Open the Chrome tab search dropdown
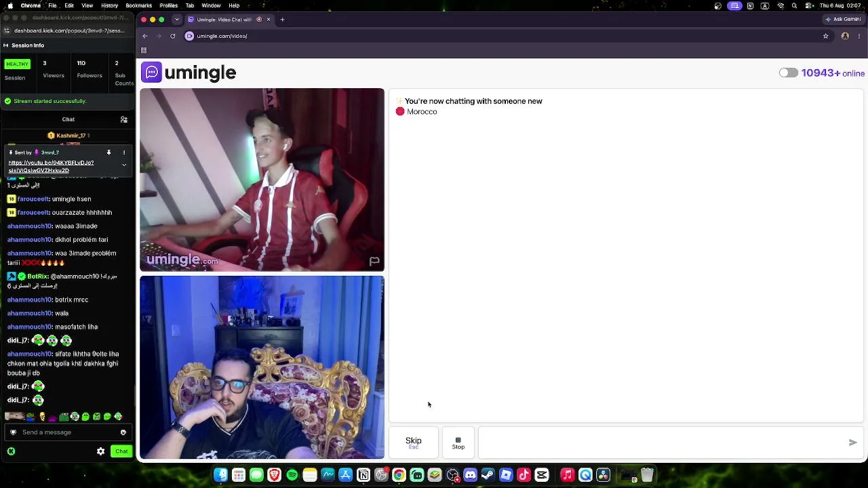868x488 pixels. (x=177, y=20)
